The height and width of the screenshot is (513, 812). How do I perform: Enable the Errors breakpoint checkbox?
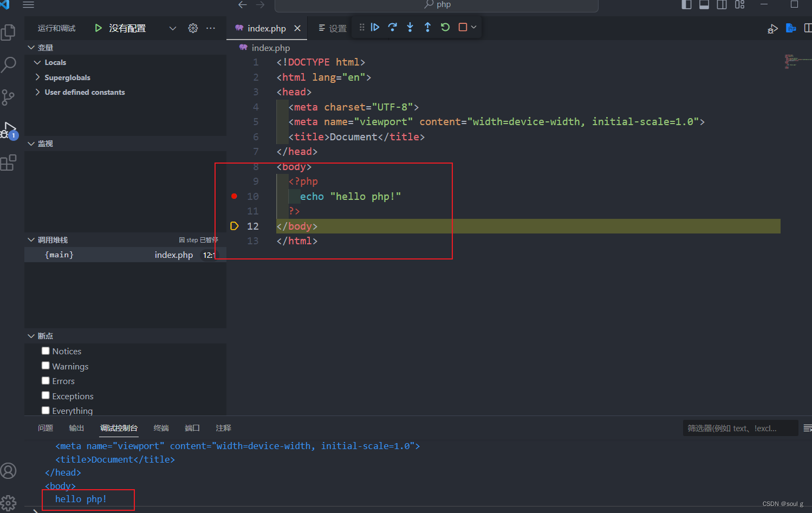click(46, 381)
